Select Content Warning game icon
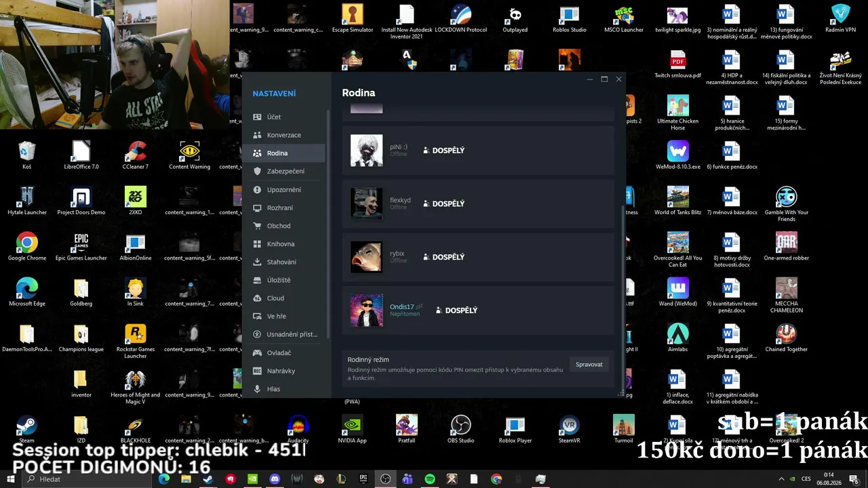 click(x=190, y=155)
